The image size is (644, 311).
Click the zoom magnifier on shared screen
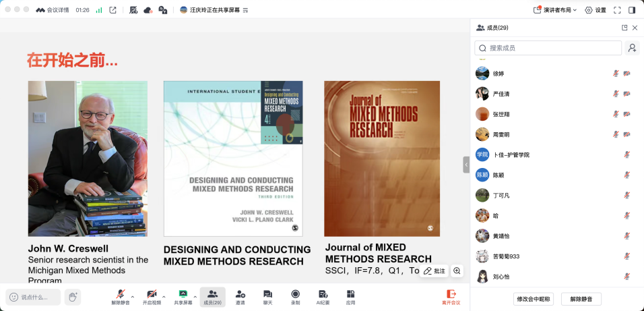tap(457, 271)
